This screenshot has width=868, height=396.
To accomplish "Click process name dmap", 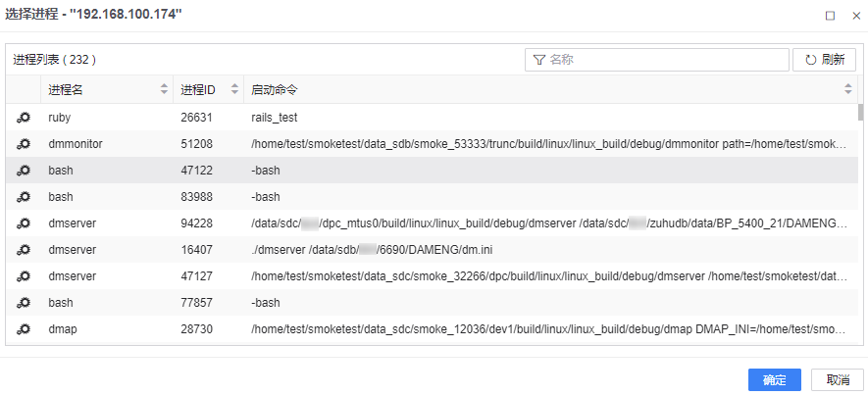I will (63, 329).
